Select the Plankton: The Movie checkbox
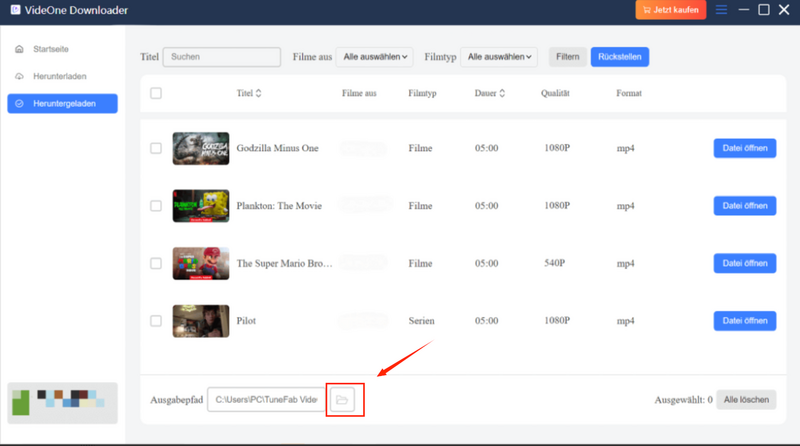This screenshot has width=800, height=446. pyautogui.click(x=155, y=206)
